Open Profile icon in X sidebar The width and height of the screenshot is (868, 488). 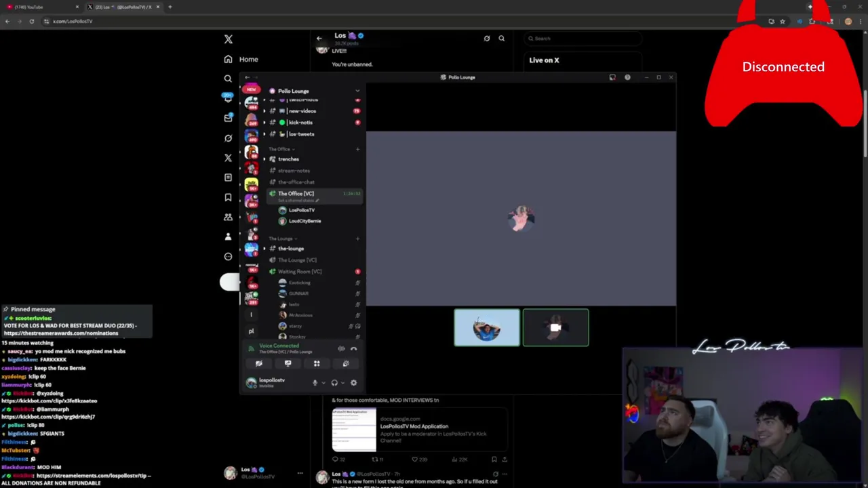point(229,237)
